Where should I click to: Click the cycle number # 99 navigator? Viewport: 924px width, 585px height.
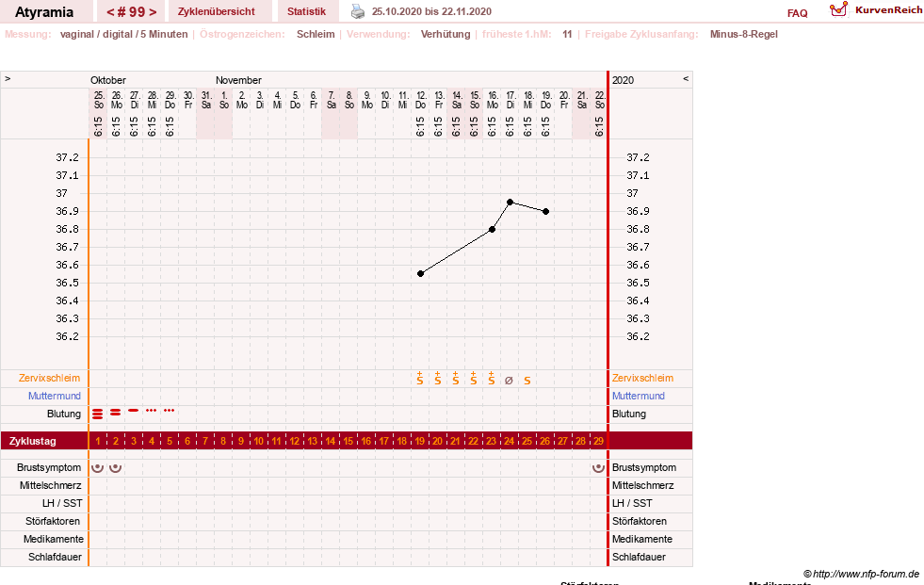click(x=131, y=12)
